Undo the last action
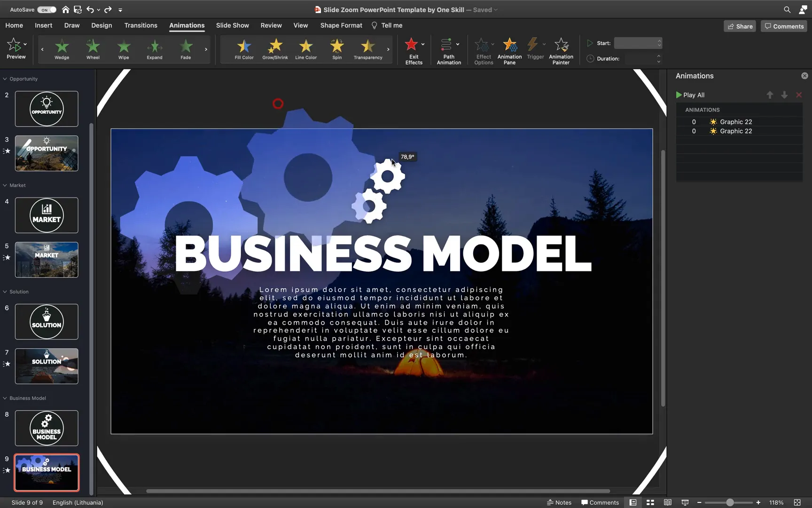Image resolution: width=812 pixels, height=508 pixels. 90,9
